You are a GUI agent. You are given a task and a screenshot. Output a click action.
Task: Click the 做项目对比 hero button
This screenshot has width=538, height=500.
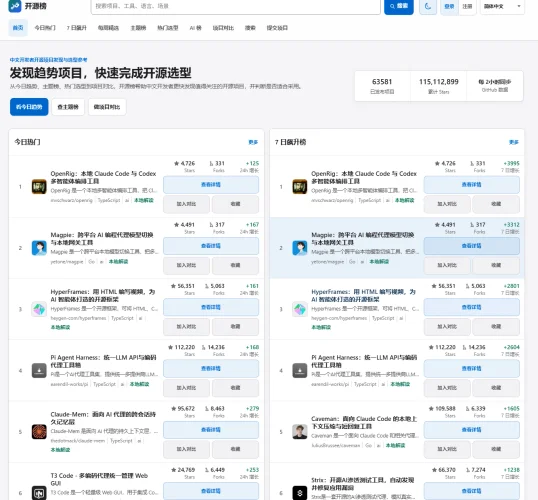pos(107,107)
